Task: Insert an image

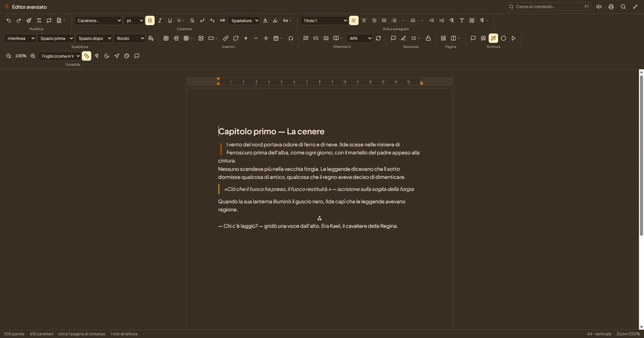Action: (x=201, y=38)
